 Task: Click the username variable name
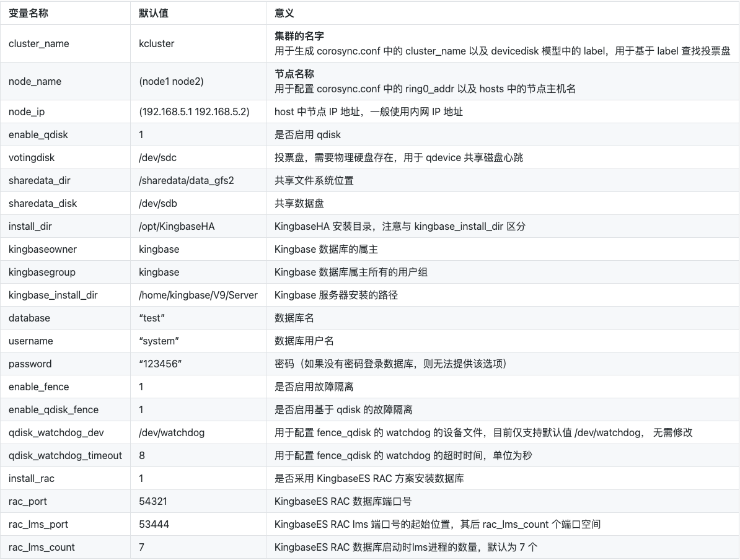pyautogui.click(x=30, y=341)
